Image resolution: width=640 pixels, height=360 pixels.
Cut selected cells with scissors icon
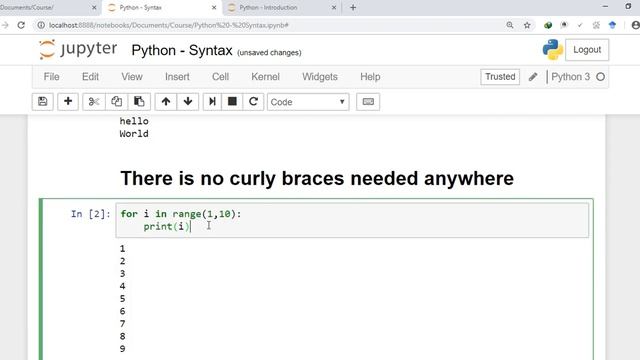tap(94, 102)
